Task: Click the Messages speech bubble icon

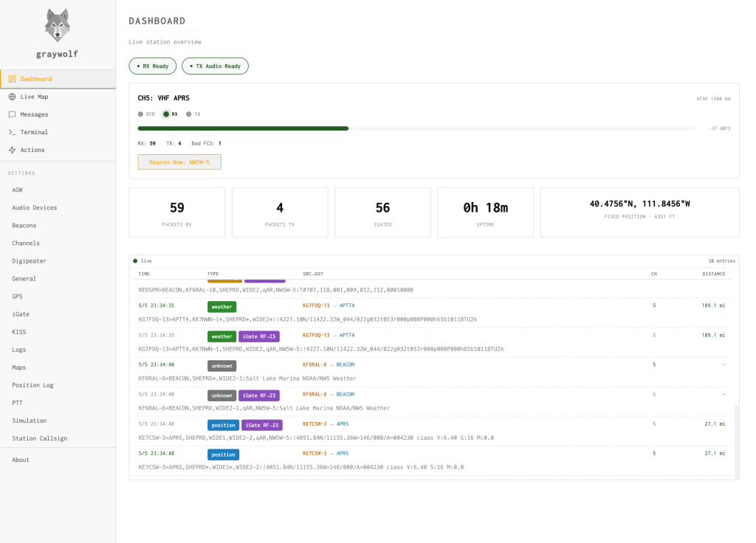Action: (12, 114)
